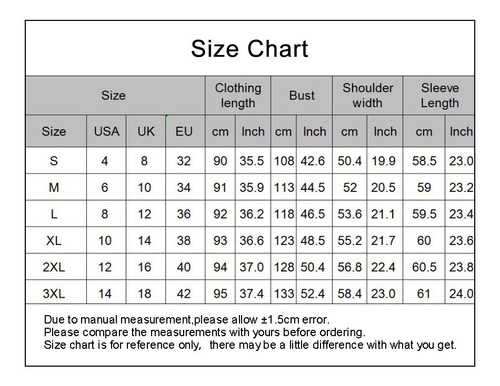Image resolution: width=500 pixels, height=386 pixels.
Task: Click the 3XL size row label
Action: (54, 294)
